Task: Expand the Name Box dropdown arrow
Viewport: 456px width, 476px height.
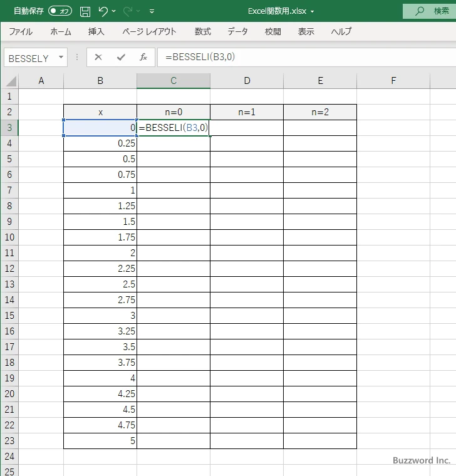Action: pyautogui.click(x=61, y=57)
